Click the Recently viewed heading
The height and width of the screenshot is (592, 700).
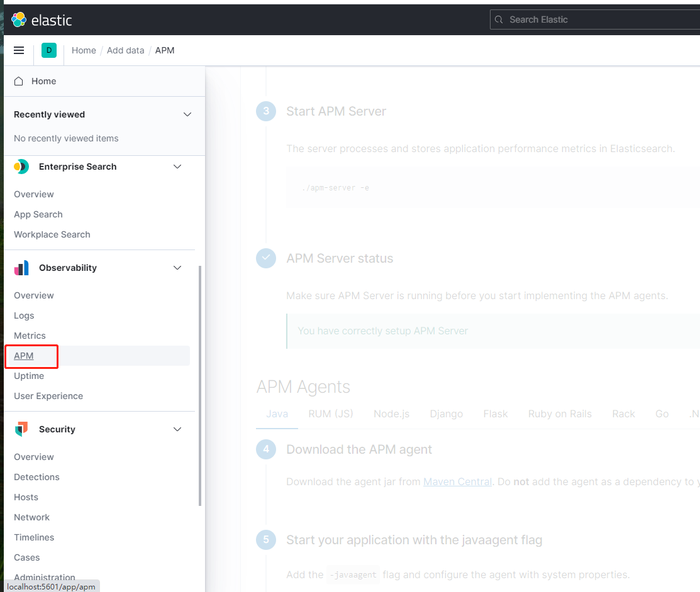point(50,114)
